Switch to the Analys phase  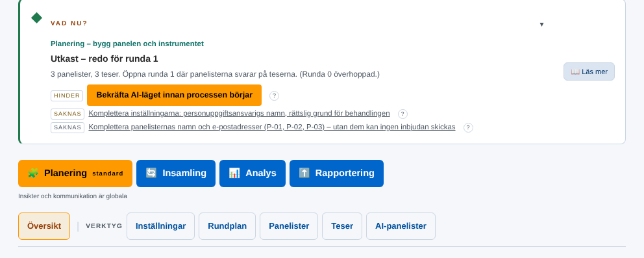pos(252,174)
